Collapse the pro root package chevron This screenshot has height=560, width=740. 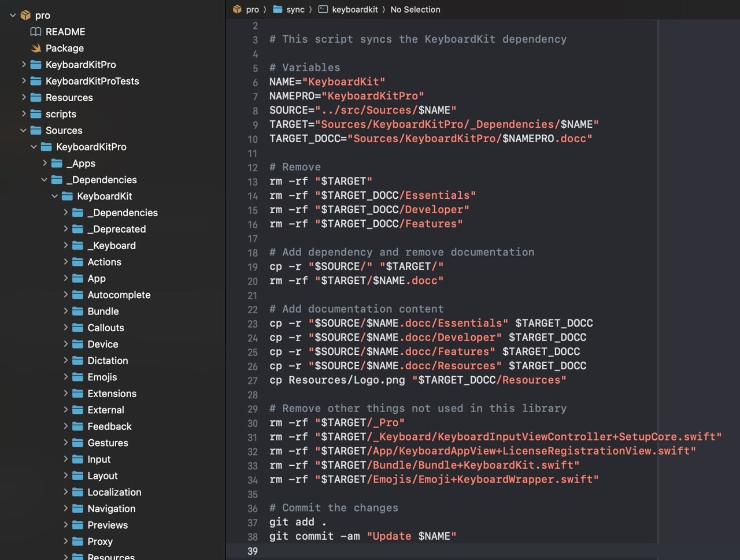[x=13, y=16]
